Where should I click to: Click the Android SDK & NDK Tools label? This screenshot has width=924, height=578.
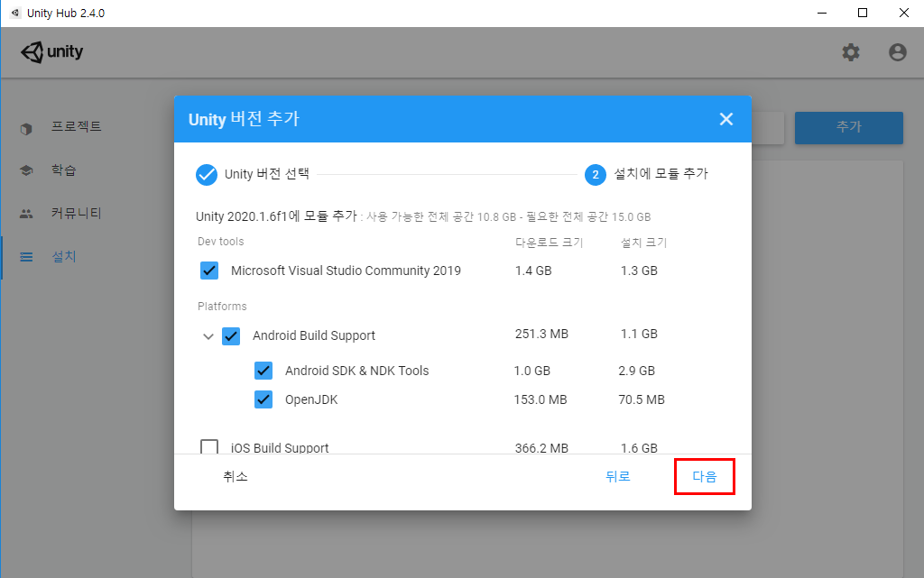(357, 371)
